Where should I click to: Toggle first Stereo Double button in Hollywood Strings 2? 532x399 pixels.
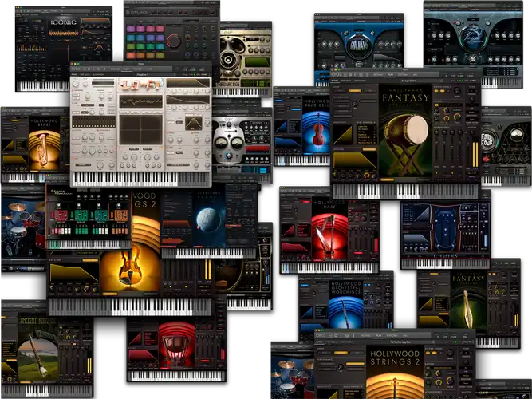coord(428,353)
